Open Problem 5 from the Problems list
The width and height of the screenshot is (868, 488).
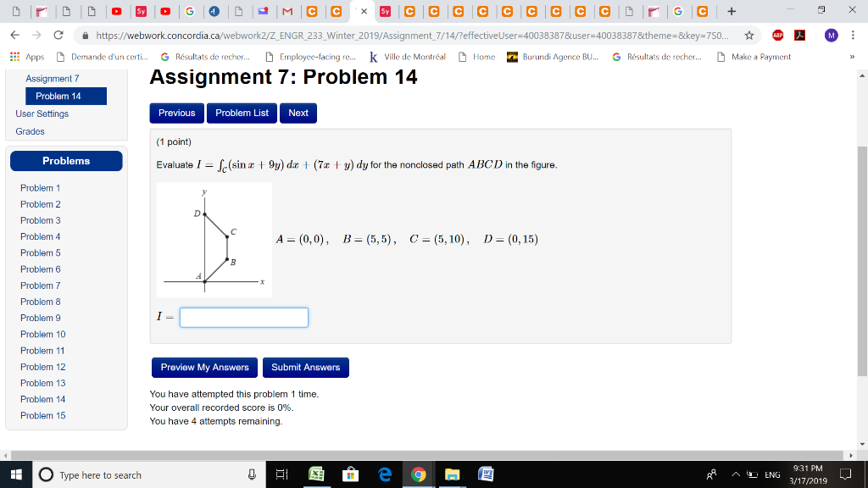click(x=40, y=252)
